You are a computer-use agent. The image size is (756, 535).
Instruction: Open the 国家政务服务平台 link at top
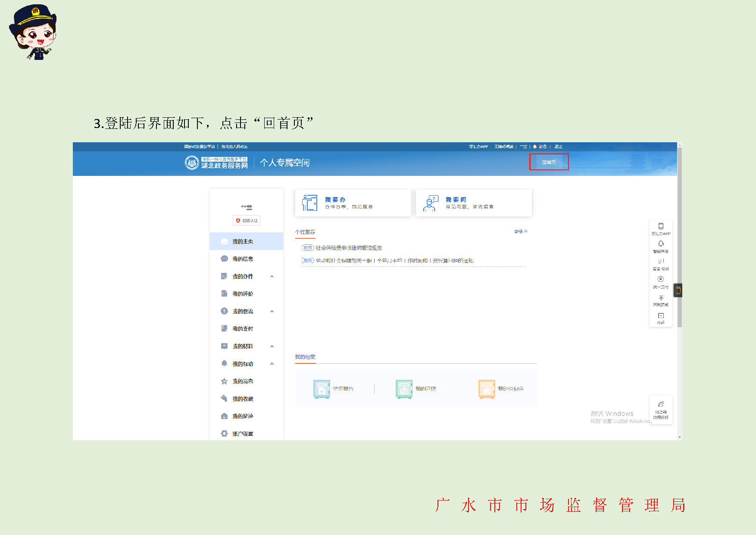click(200, 147)
